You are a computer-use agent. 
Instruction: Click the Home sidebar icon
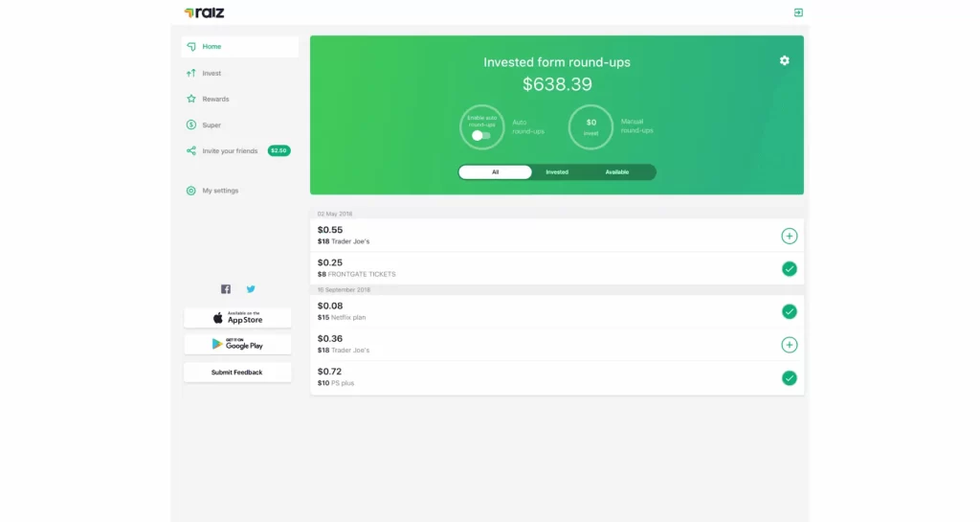[x=191, y=47]
